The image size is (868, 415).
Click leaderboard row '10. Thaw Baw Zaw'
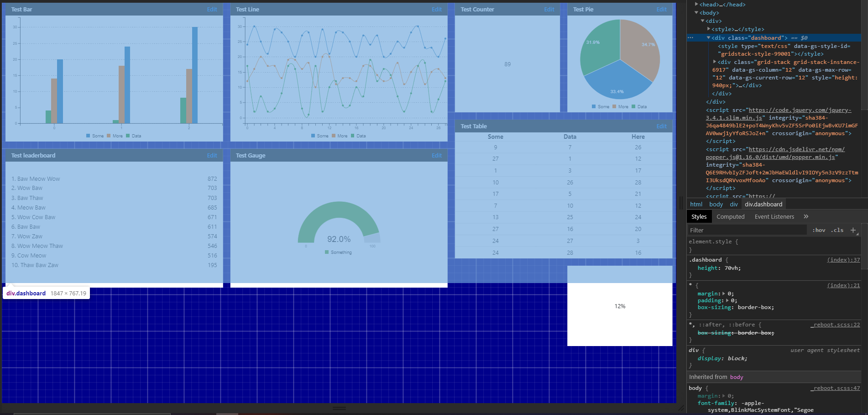tap(114, 265)
